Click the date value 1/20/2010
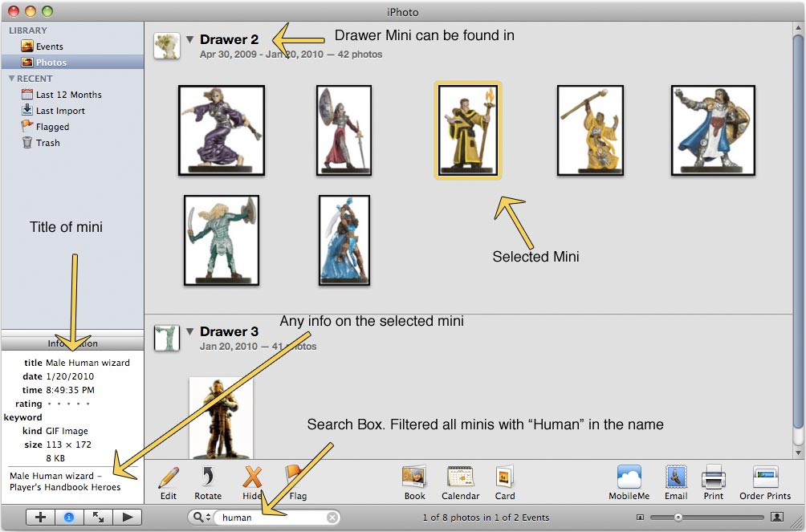This screenshot has height=532, width=806. click(x=70, y=376)
